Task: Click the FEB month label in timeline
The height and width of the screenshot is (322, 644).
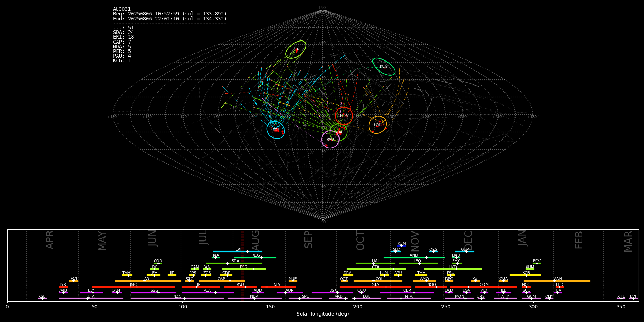Action: [579, 240]
